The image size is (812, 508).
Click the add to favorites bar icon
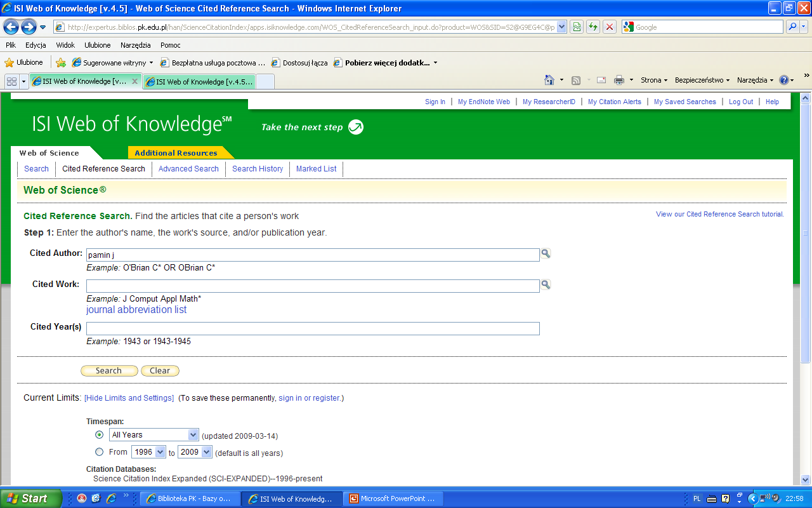pos(61,62)
